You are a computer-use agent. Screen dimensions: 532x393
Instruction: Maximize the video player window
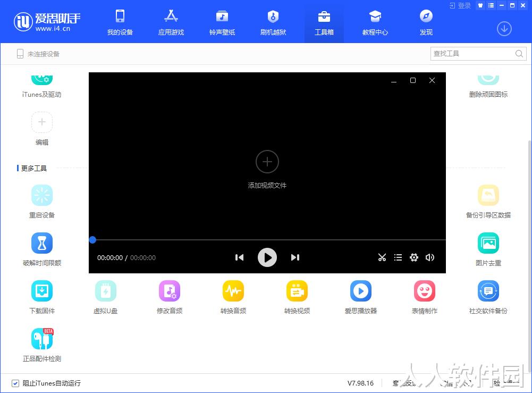click(x=413, y=80)
